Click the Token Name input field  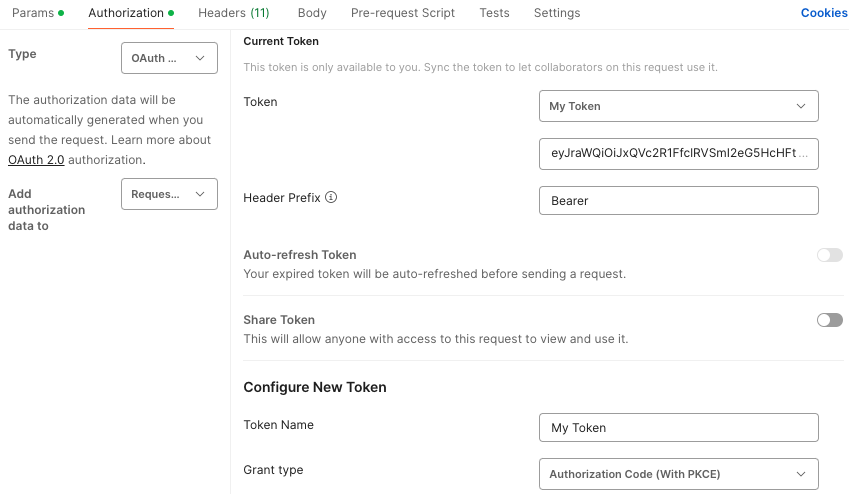[678, 428]
